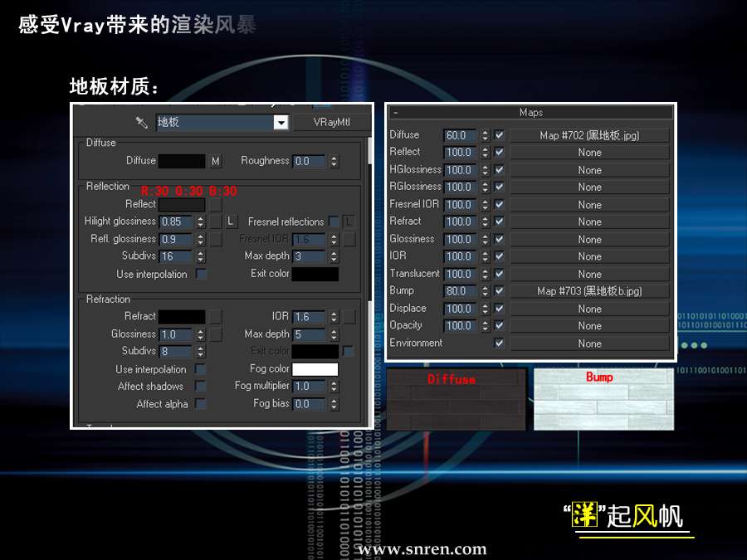Open Map #703 黑地板b.jpg bump map
Viewport: 747px width, 560px height.
pyautogui.click(x=589, y=291)
